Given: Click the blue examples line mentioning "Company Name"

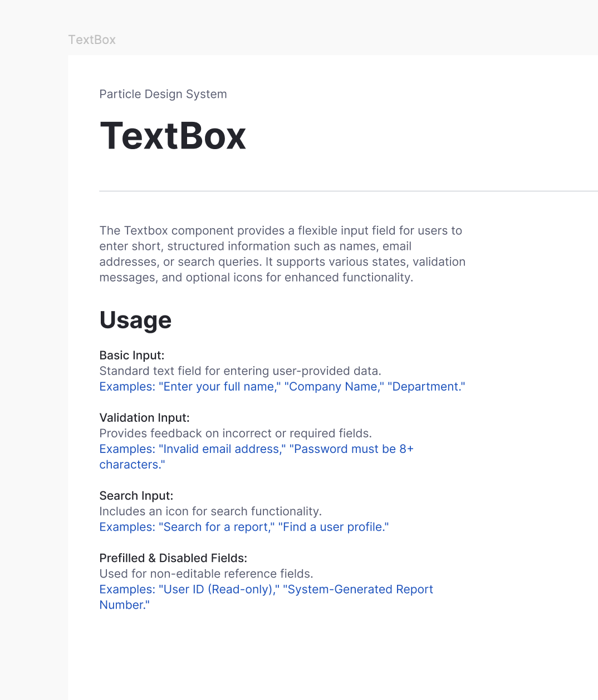Looking at the screenshot, I should (282, 386).
